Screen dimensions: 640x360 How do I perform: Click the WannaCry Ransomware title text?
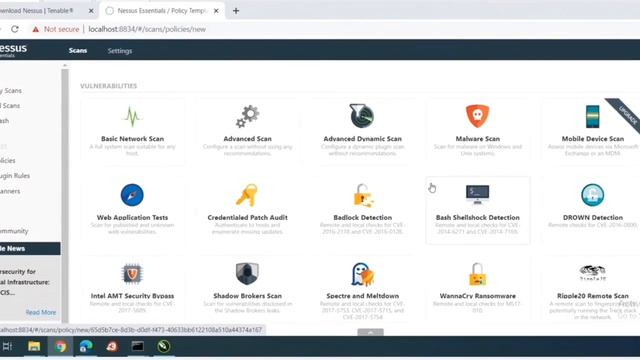point(478,296)
